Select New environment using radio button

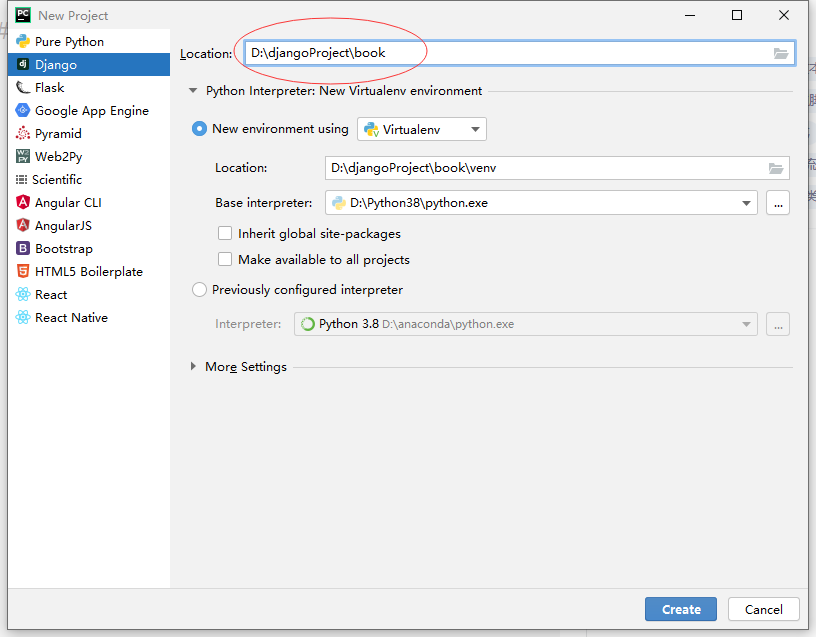pos(199,129)
